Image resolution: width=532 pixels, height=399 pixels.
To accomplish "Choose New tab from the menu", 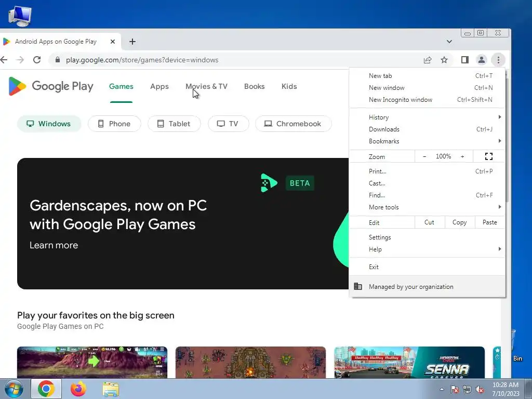I will coord(428,76).
